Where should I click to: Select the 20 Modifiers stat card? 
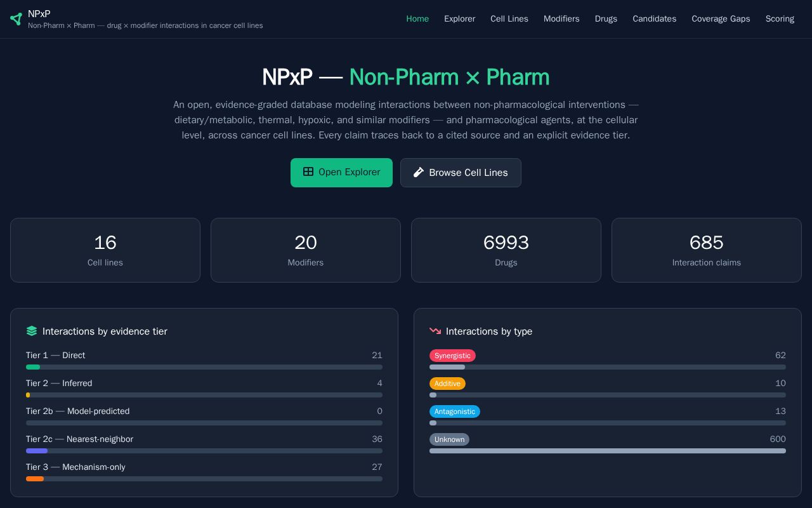click(306, 250)
